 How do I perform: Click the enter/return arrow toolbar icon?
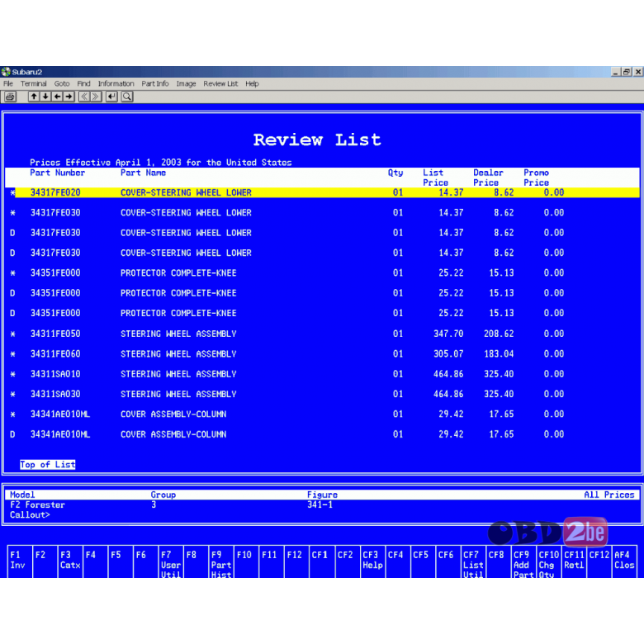[111, 97]
